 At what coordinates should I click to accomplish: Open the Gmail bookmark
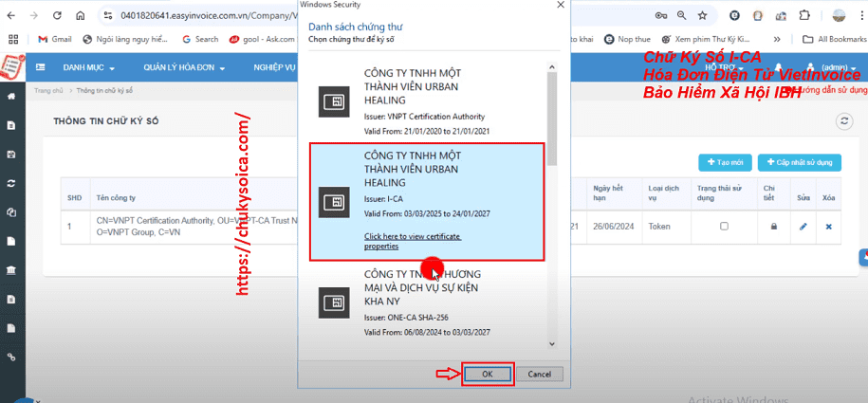55,39
